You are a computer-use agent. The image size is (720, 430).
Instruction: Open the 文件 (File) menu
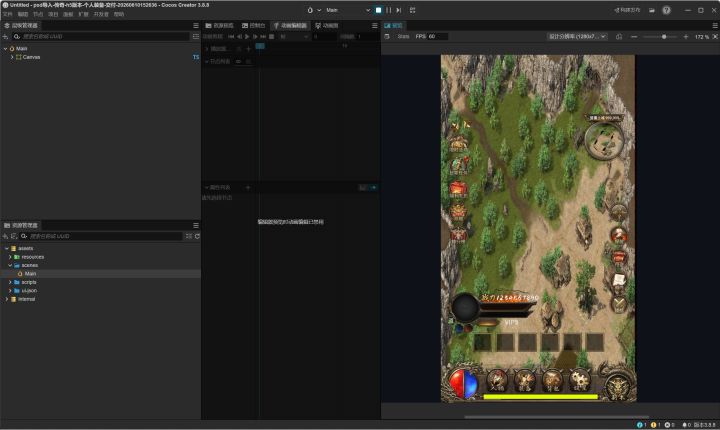[x=7, y=14]
